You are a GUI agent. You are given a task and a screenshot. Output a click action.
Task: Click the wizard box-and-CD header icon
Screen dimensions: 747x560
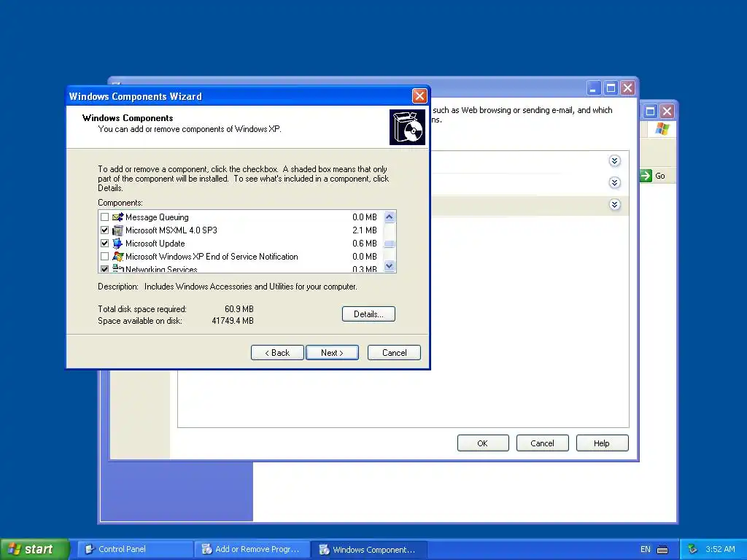(x=407, y=127)
